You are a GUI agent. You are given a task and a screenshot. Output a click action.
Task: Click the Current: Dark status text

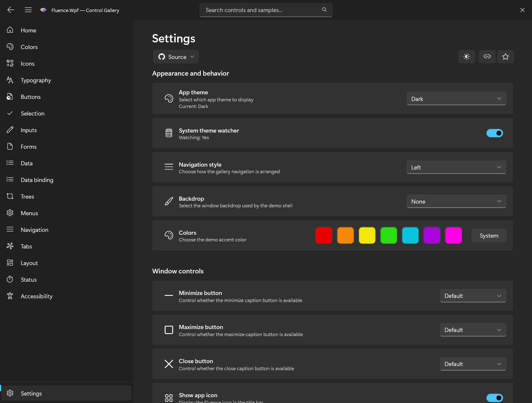click(194, 106)
